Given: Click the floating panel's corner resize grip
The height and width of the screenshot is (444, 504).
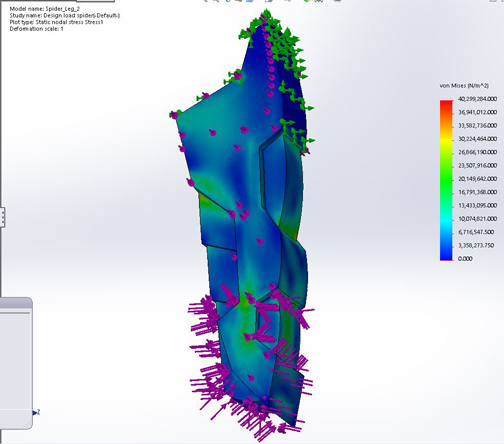Looking at the screenshot, I should (27, 424).
